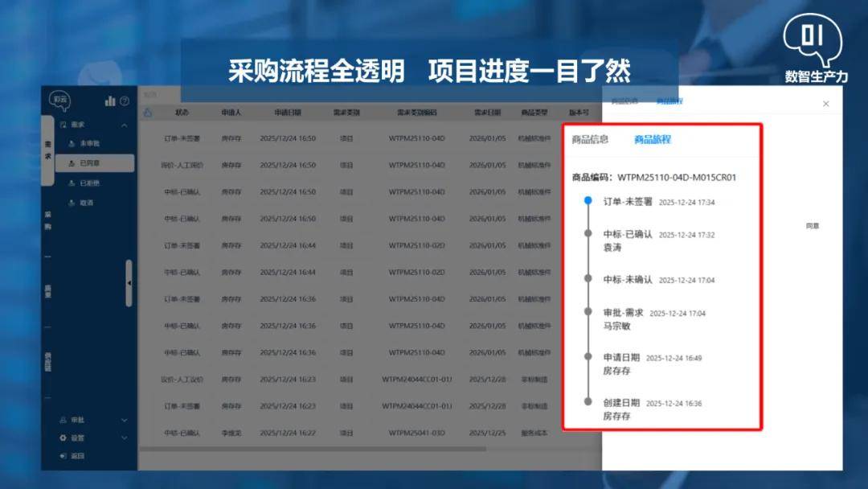Image resolution: width=868 pixels, height=489 pixels.
Task: Click the blue 订单-未签署 timeline node
Action: [588, 200]
